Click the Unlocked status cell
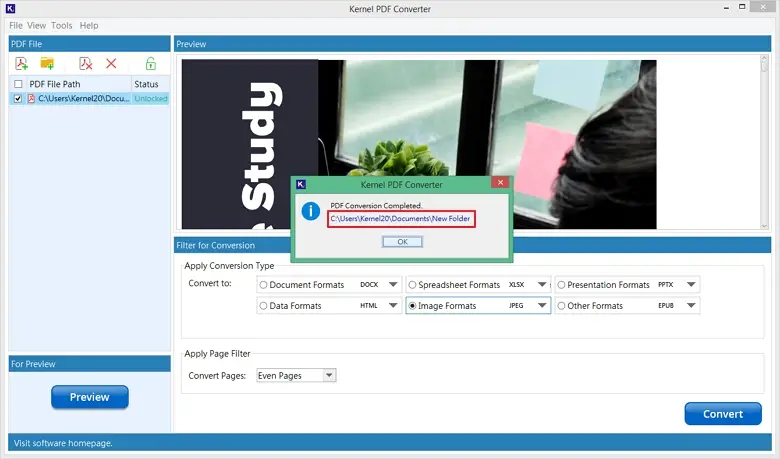The height and width of the screenshot is (459, 780). [x=151, y=98]
